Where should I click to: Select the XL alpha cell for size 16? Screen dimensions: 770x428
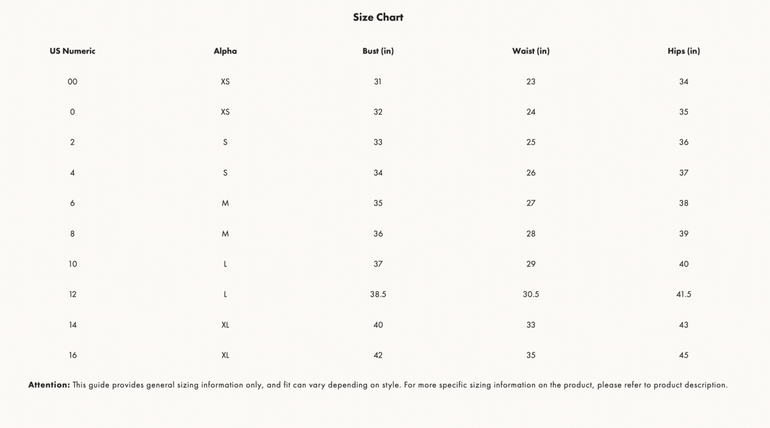coord(225,355)
